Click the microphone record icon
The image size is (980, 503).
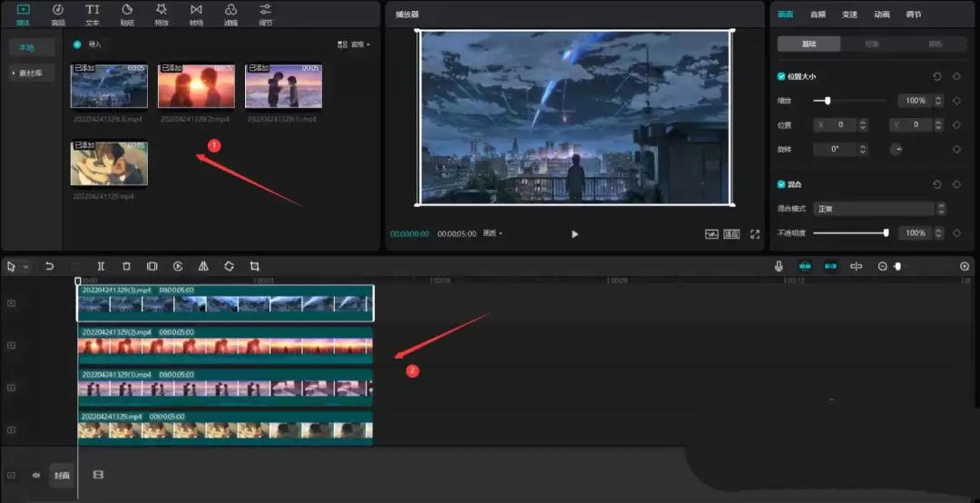point(779,266)
